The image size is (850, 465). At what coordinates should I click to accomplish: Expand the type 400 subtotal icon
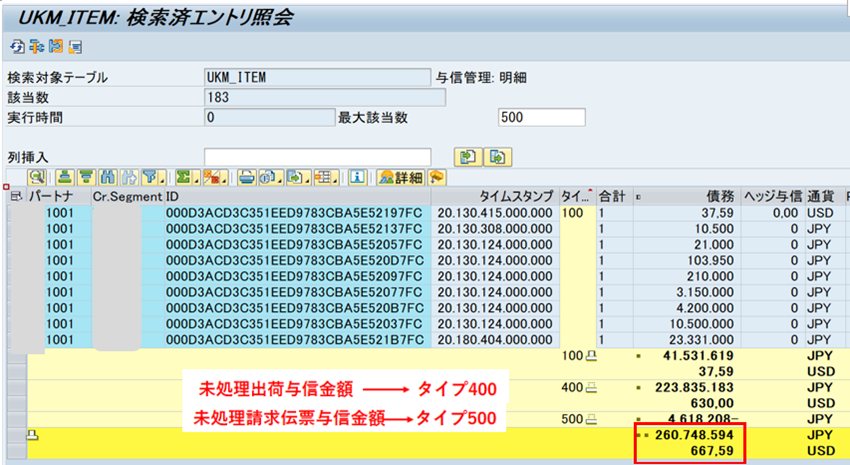tap(591, 388)
